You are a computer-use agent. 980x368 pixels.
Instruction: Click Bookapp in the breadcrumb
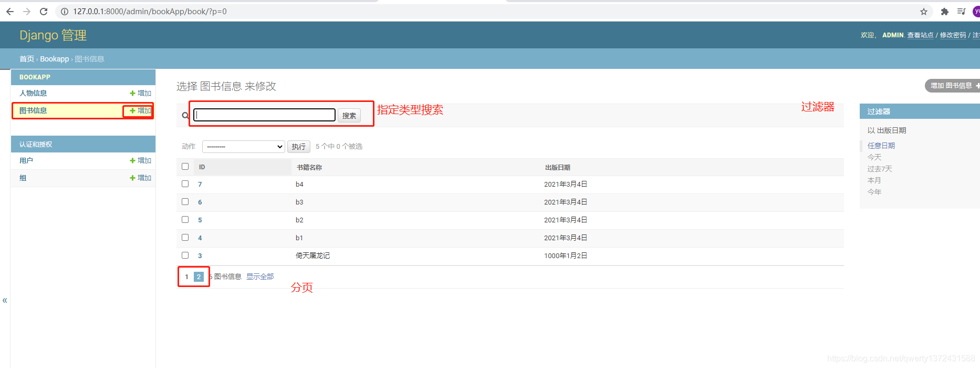[x=55, y=59]
